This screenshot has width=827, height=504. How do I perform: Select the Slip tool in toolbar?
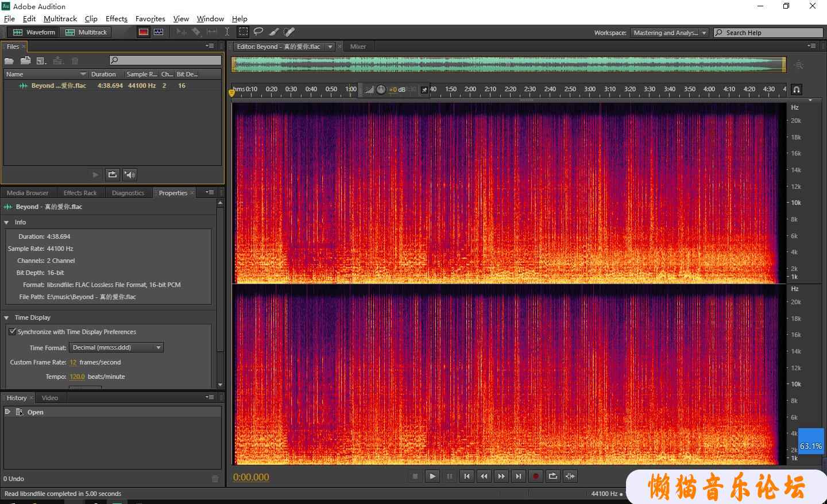tap(212, 32)
